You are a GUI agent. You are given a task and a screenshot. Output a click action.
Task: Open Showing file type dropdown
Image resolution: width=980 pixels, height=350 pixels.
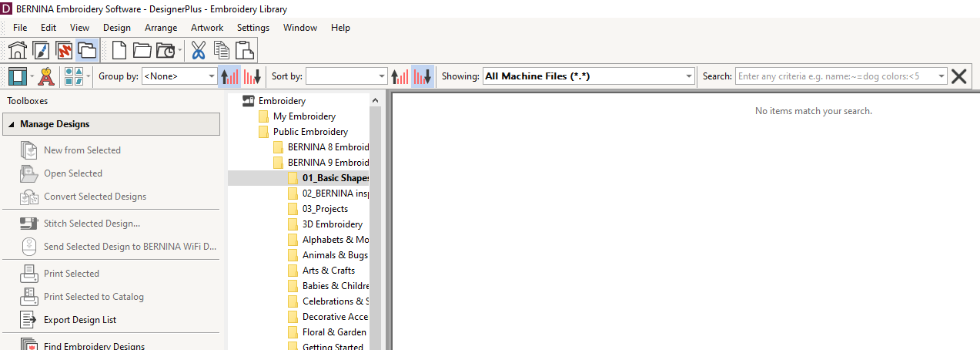point(589,76)
